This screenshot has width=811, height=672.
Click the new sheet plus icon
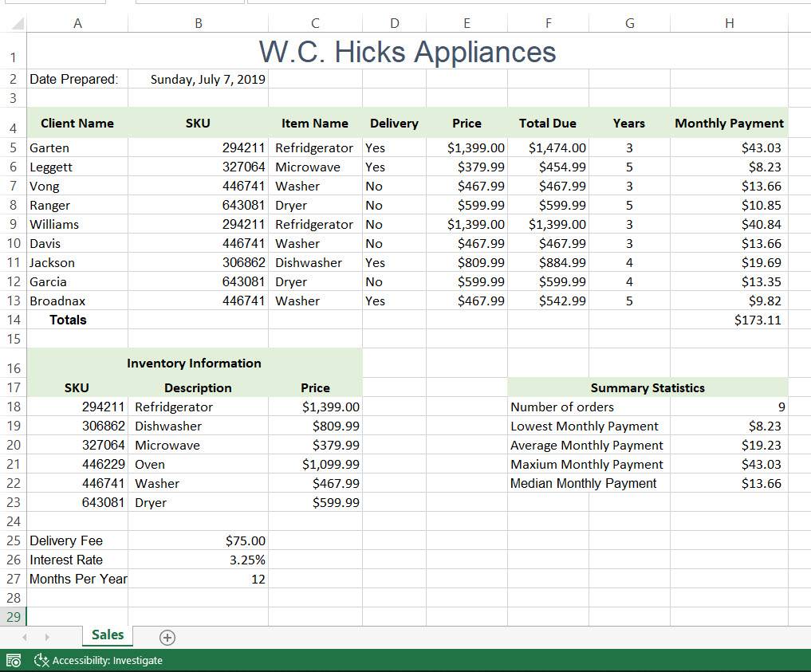point(167,638)
